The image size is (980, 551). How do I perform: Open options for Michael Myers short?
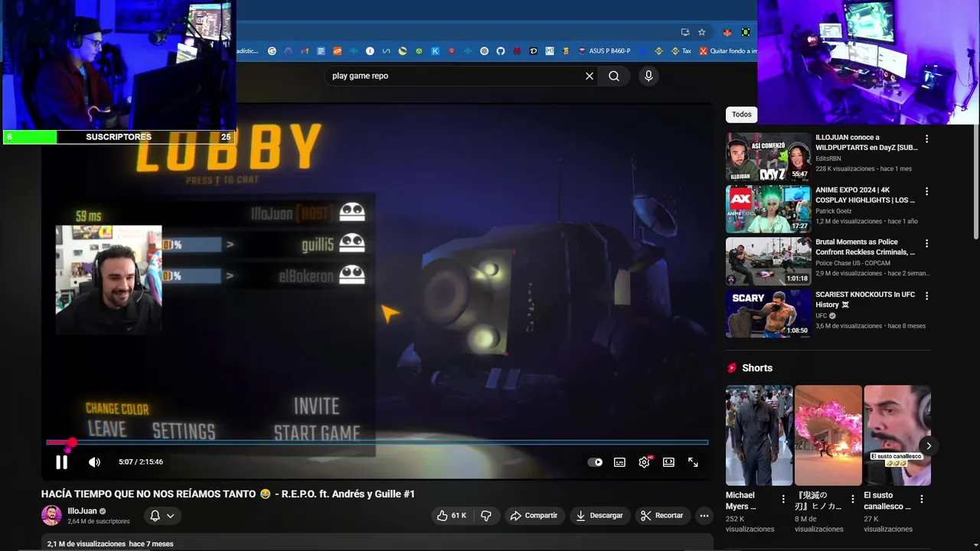click(x=783, y=499)
